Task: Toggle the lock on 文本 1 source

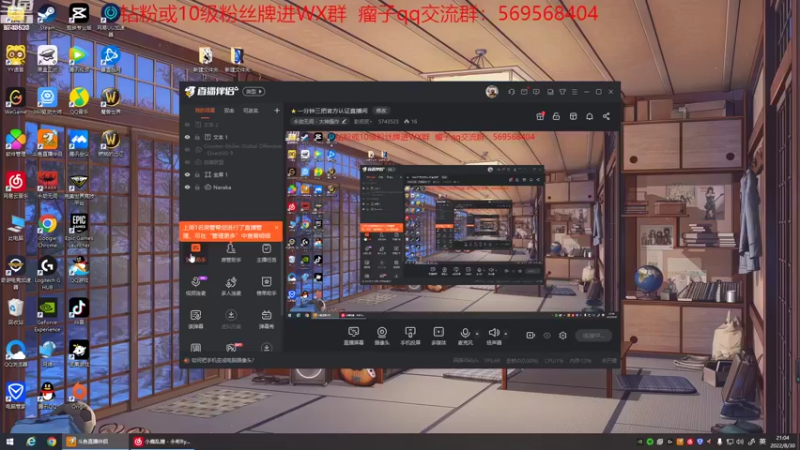Action: [x=197, y=137]
